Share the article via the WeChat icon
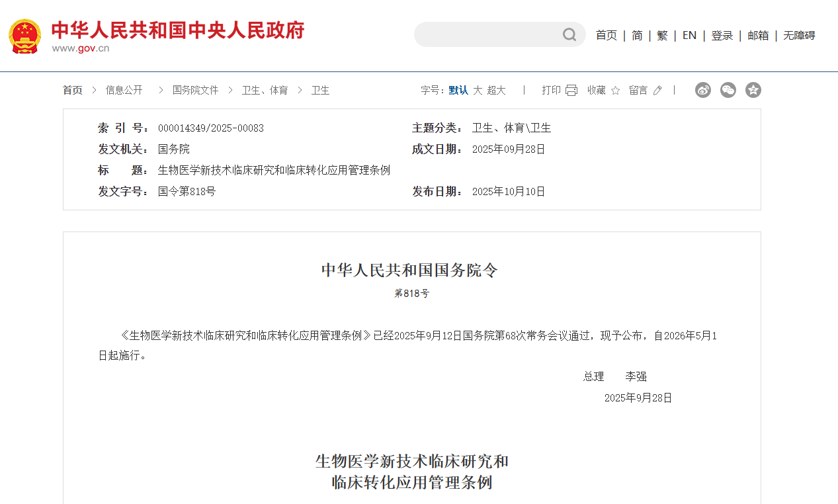 tap(728, 89)
